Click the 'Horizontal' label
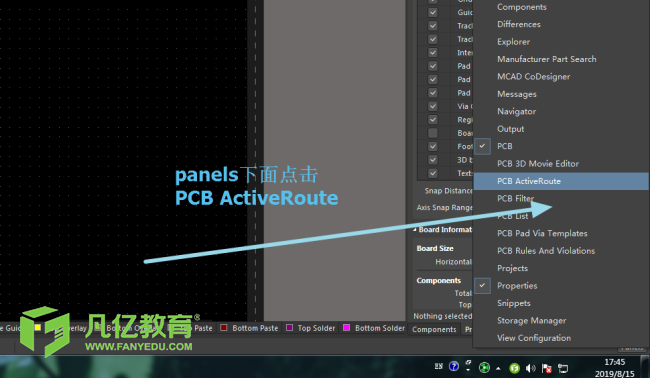 pyautogui.click(x=454, y=262)
